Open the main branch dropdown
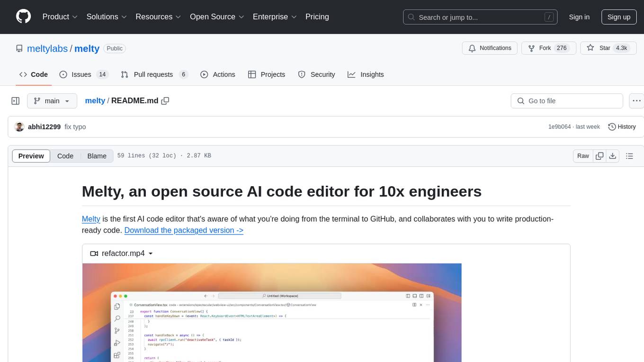The image size is (644, 362). [x=52, y=101]
